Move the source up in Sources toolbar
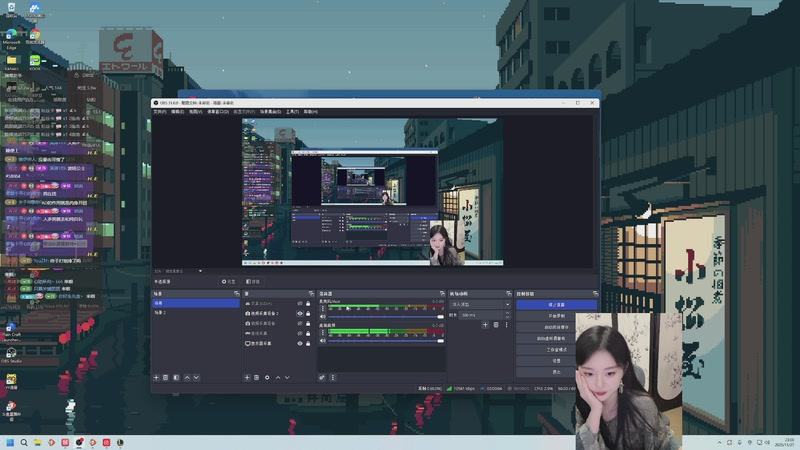The width and height of the screenshot is (800, 450). [278, 378]
